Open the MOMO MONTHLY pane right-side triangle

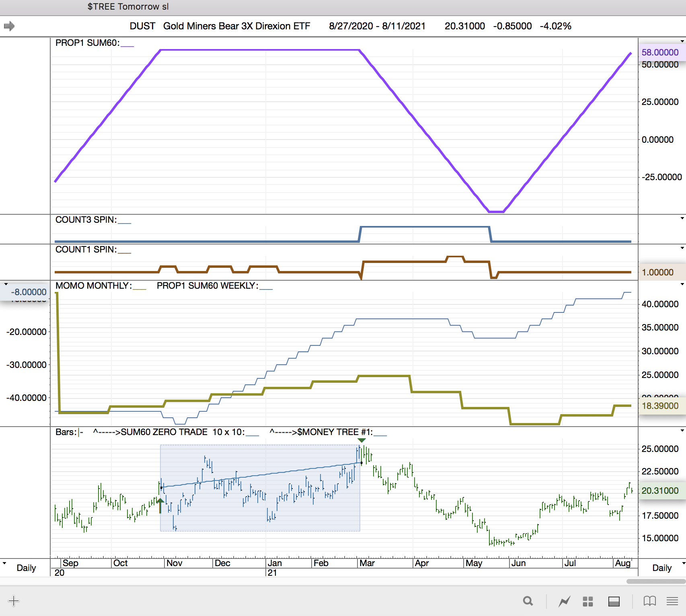point(682,284)
